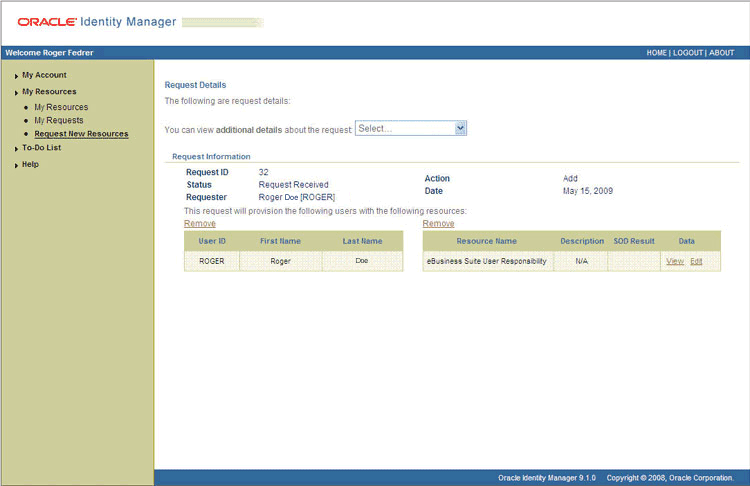Click Remove link above users table
The width and height of the screenshot is (750, 486).
(x=200, y=223)
